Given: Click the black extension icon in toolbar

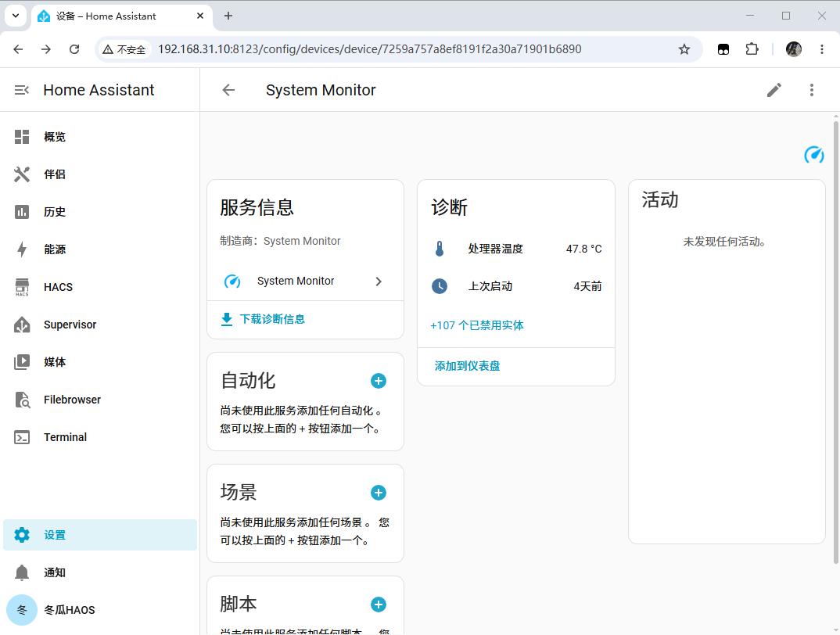Looking at the screenshot, I should 723,49.
